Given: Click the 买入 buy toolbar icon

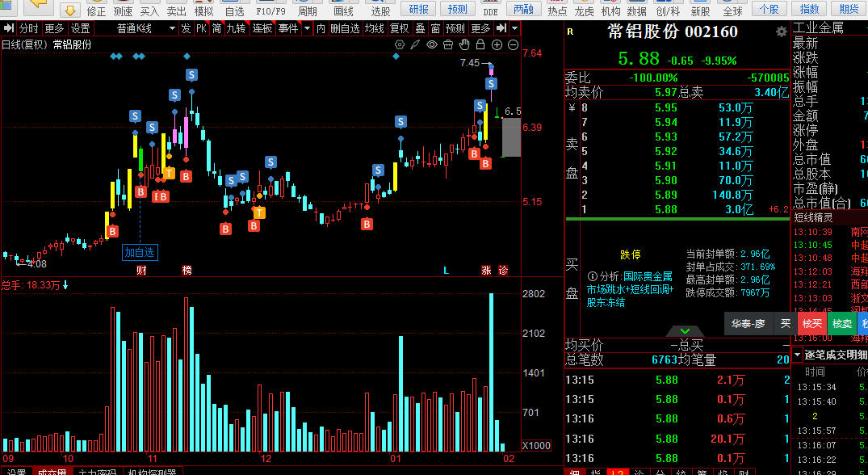Looking at the screenshot, I should [x=149, y=9].
